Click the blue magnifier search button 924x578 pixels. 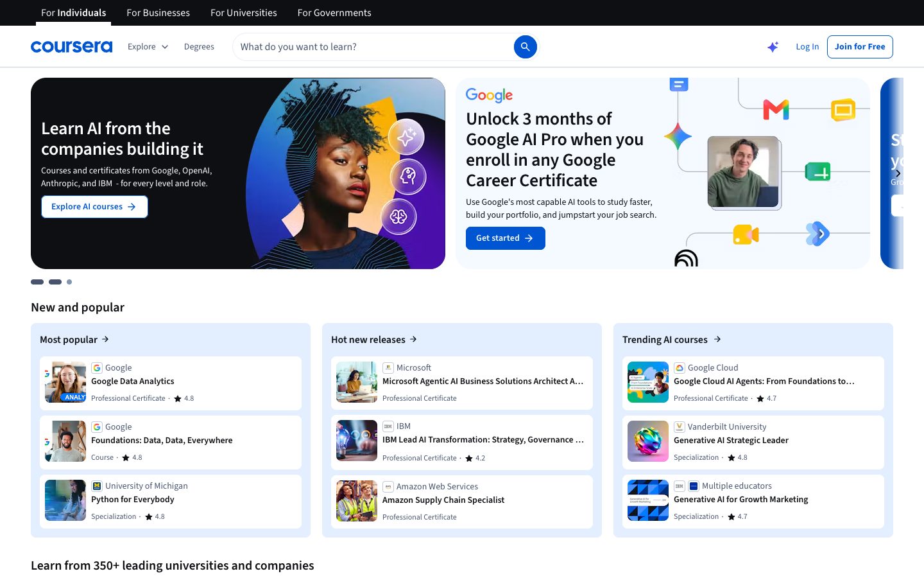[525, 47]
